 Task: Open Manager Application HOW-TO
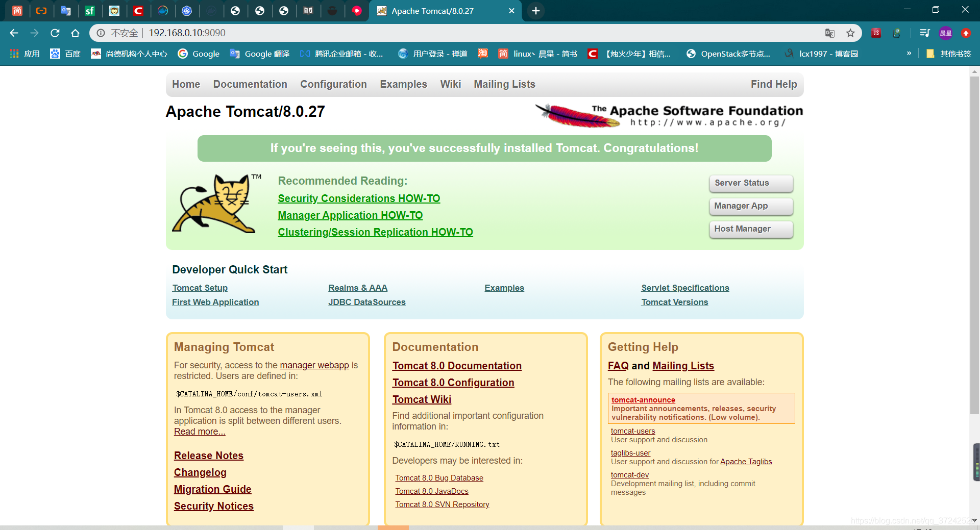[x=350, y=215]
